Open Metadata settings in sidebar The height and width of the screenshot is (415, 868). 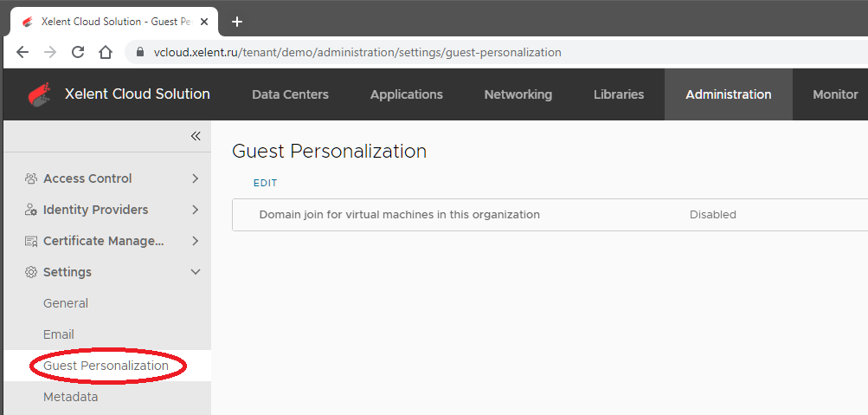coord(71,397)
